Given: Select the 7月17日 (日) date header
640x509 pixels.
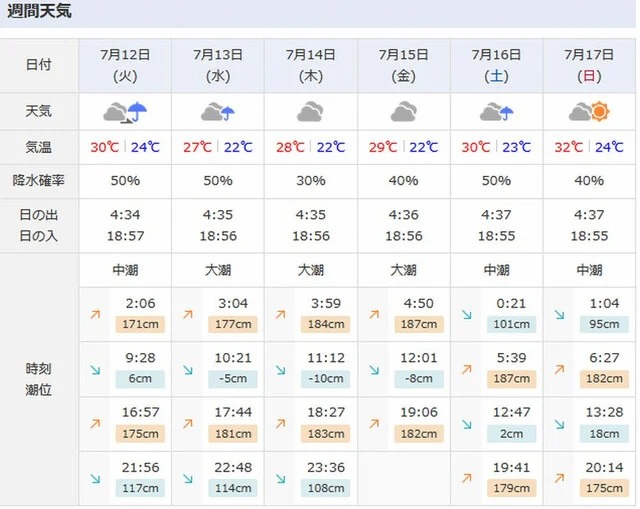Looking at the screenshot, I should (x=589, y=64).
